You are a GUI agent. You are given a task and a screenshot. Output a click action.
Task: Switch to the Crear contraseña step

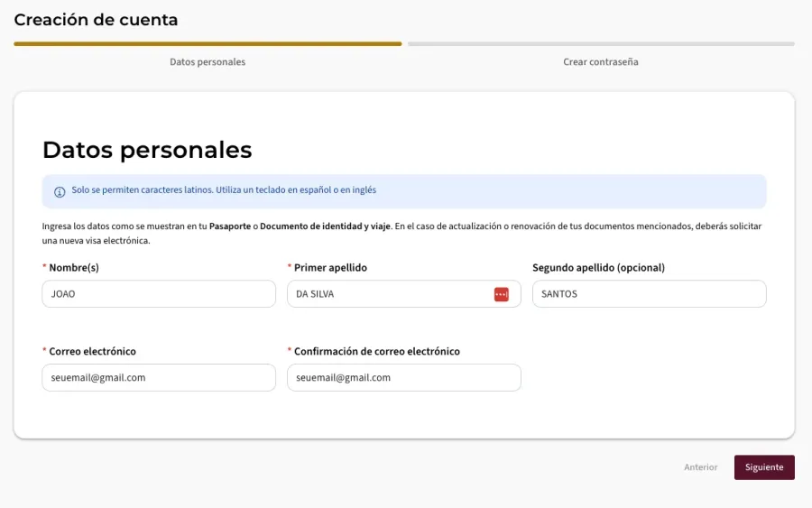(600, 62)
